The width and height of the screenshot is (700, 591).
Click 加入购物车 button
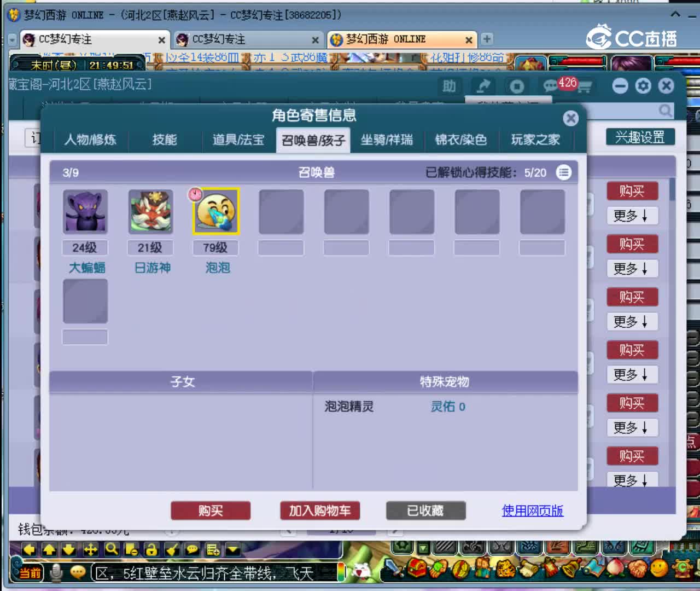tap(320, 511)
